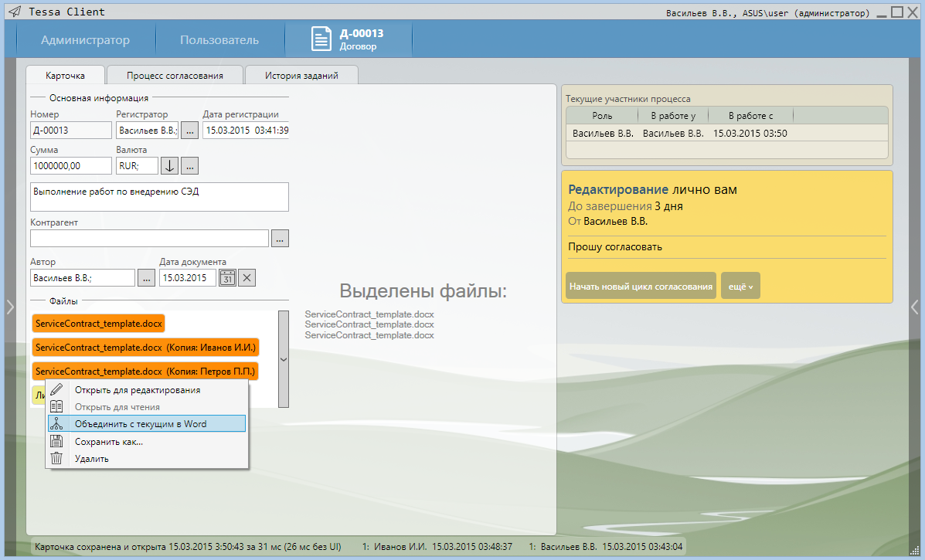Click the trash bin Удалить icon
The image size is (925, 560).
coord(56,459)
